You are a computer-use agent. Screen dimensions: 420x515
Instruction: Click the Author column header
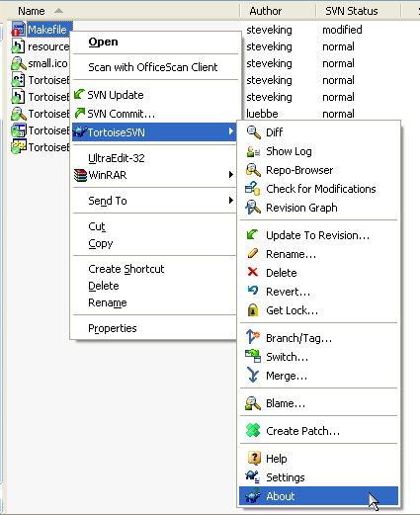pyautogui.click(x=278, y=11)
